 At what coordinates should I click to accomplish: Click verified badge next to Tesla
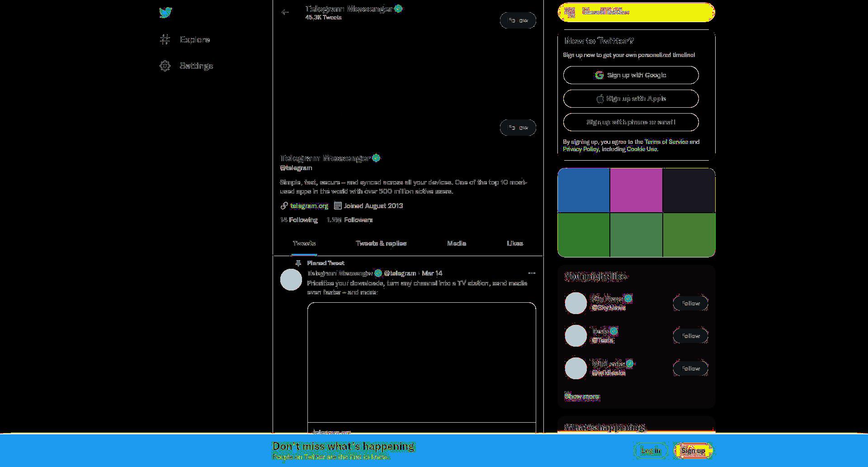point(613,331)
